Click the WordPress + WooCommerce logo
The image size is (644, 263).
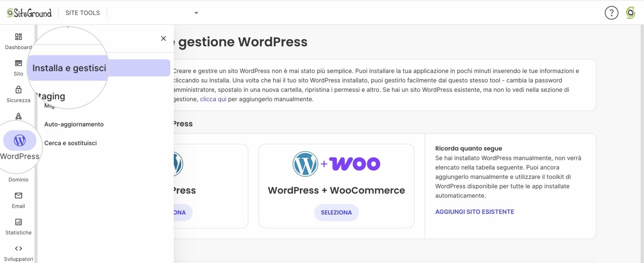(336, 164)
